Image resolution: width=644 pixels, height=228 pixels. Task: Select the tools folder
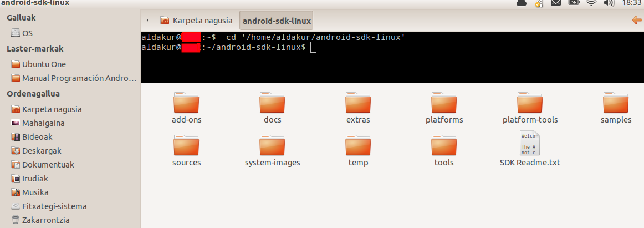click(444, 146)
